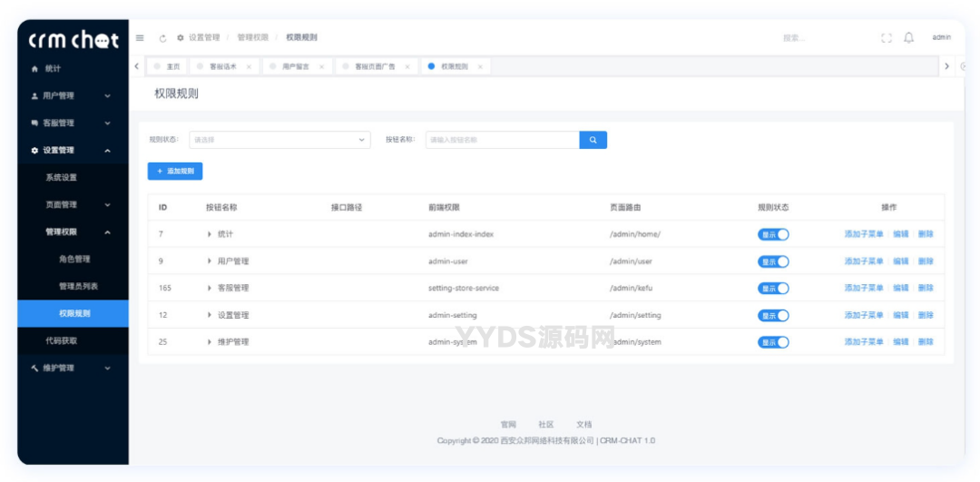
Task: Toggle the 客服管理 rule status switch
Action: click(773, 289)
